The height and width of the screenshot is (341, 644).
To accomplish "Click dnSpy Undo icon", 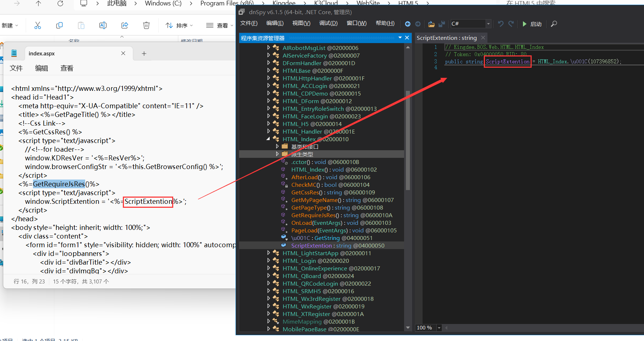I will pos(501,24).
